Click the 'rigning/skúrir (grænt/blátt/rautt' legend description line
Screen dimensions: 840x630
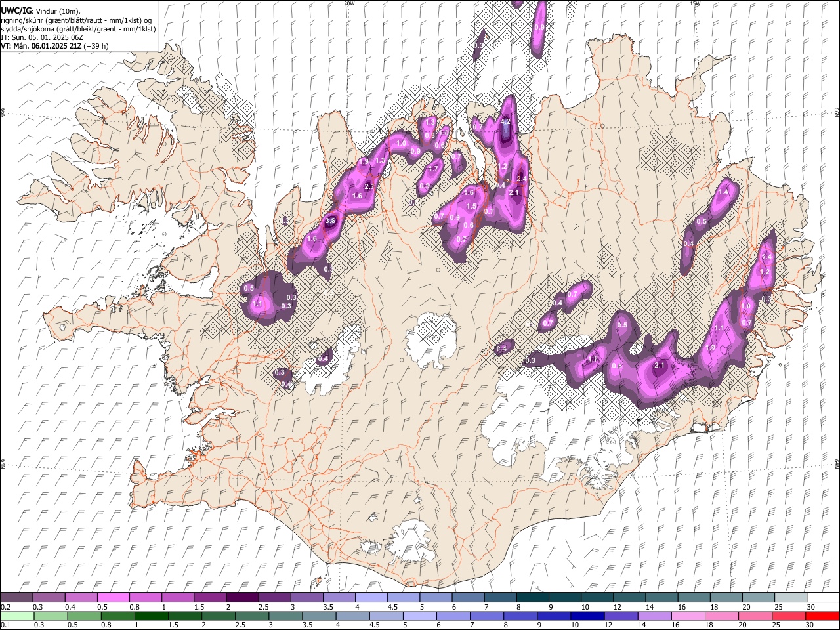(76, 20)
